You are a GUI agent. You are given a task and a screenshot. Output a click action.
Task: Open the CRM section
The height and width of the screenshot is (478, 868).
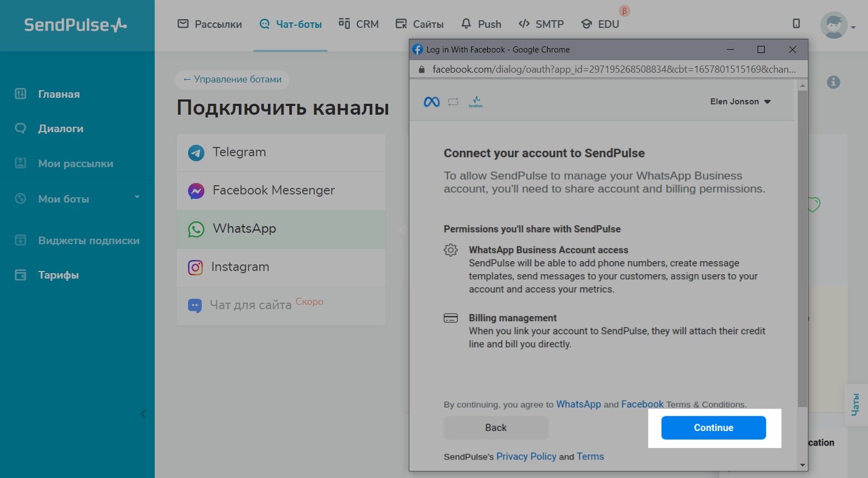point(359,24)
